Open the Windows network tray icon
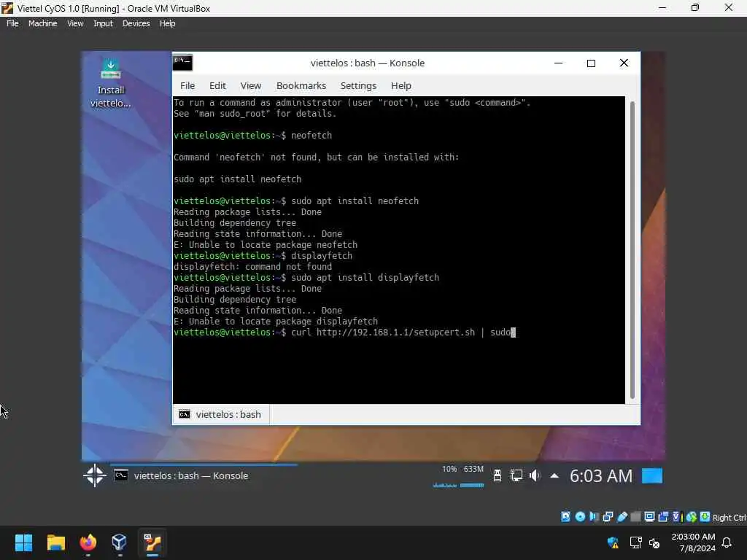The height and width of the screenshot is (560, 747). point(635,542)
